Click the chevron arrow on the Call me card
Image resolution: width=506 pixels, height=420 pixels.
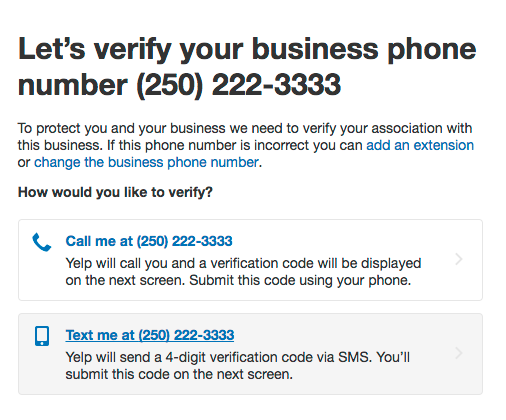[459, 259]
